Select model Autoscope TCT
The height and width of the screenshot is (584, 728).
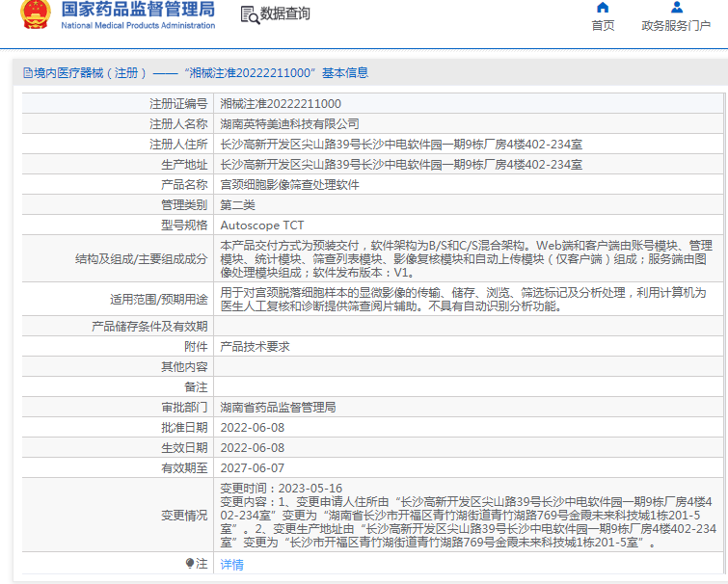point(262,226)
